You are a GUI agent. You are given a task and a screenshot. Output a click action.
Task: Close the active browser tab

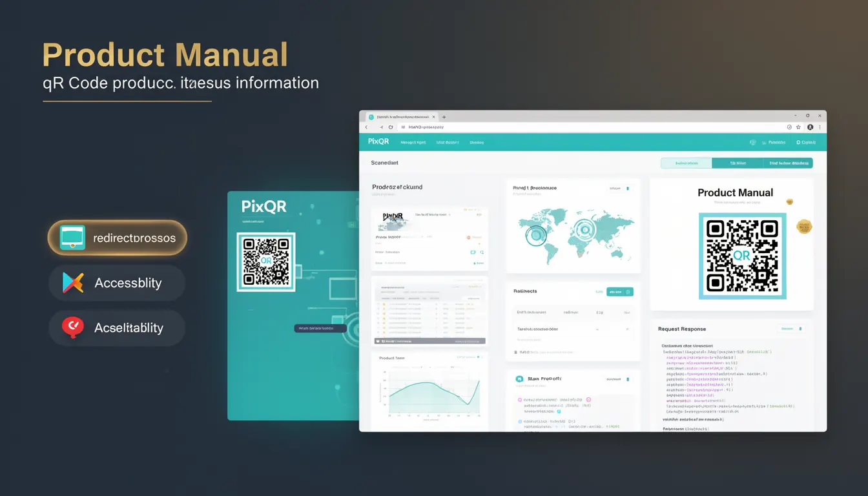[x=435, y=117]
